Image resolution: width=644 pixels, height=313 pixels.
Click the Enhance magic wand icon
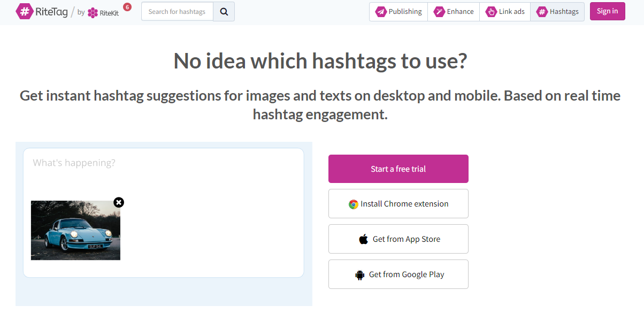tap(439, 12)
